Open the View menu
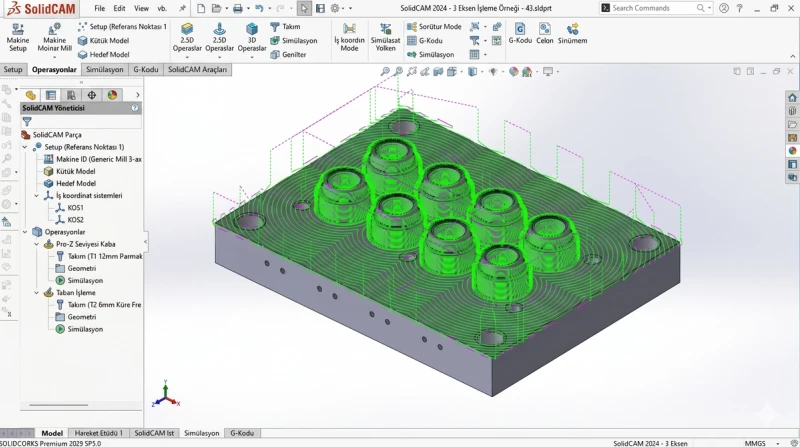This screenshot has height=447, width=800. pos(141,8)
